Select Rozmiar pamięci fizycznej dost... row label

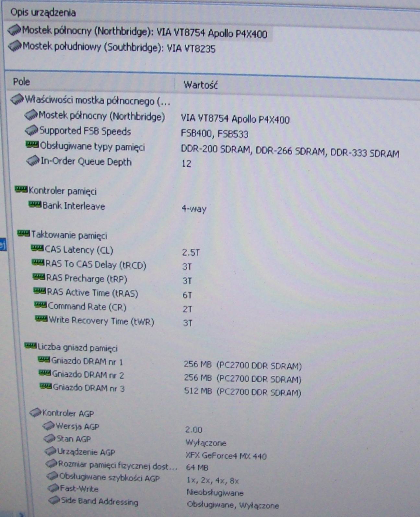coord(118,465)
